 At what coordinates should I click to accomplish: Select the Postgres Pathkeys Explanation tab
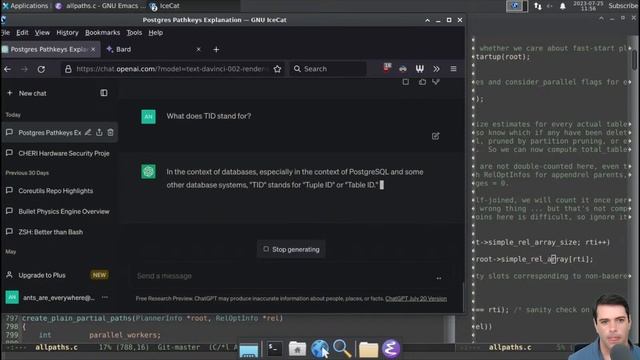click(x=50, y=49)
